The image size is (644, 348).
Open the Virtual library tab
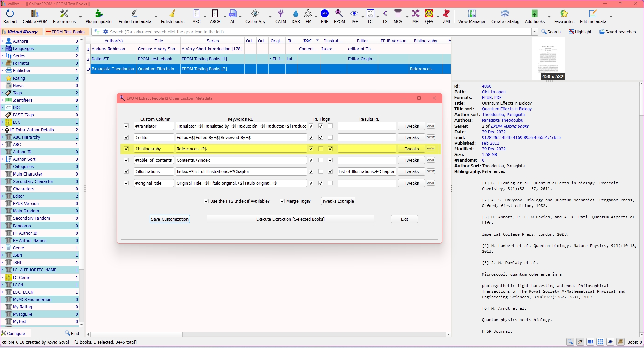22,32
